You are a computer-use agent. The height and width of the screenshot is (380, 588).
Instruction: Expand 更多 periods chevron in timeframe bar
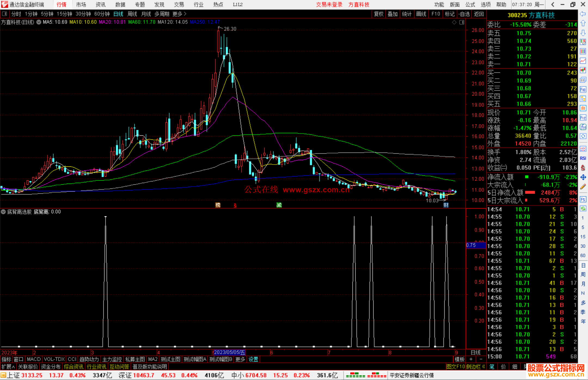point(185,14)
